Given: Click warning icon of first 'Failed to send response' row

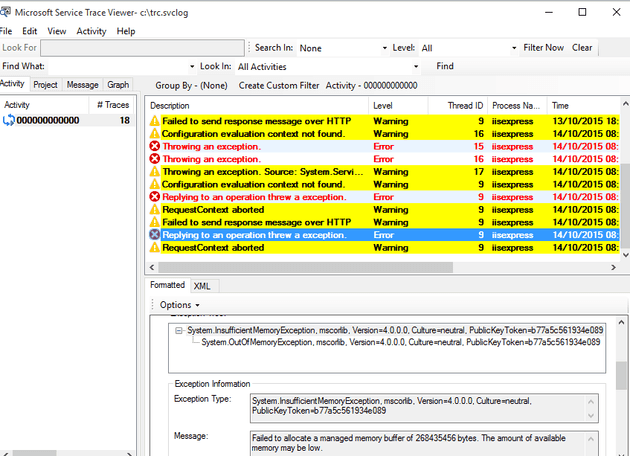Looking at the screenshot, I should coord(155,121).
